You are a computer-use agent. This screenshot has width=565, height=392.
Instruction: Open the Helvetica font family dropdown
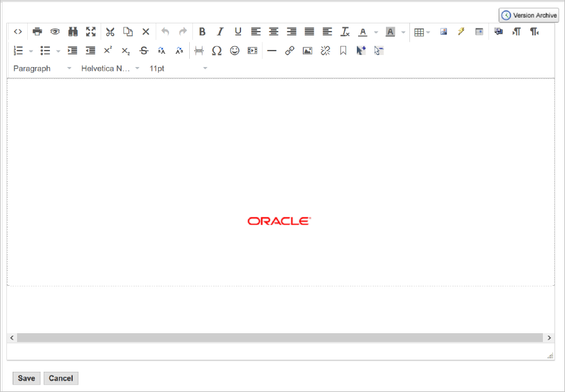(x=110, y=68)
